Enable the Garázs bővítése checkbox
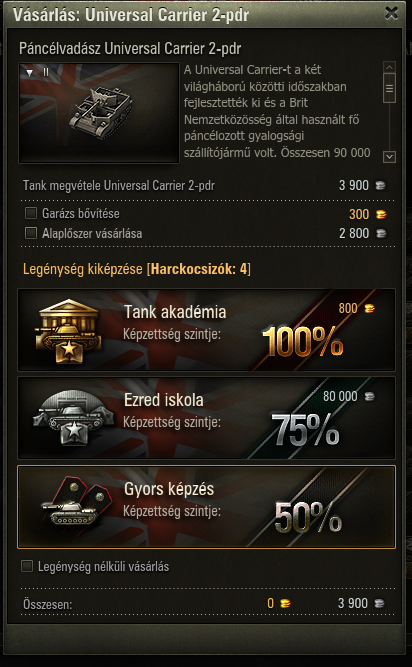Image resolution: width=412 pixels, height=667 pixels. pyautogui.click(x=31, y=213)
